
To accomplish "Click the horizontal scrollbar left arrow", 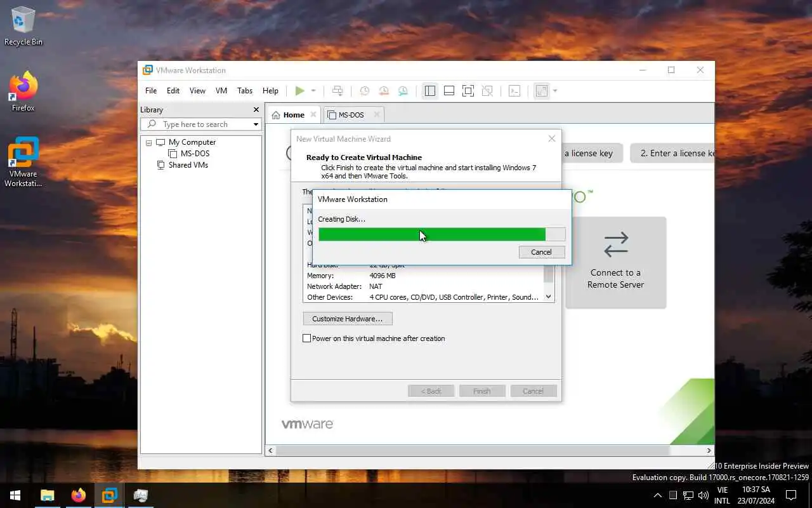I will point(271,450).
